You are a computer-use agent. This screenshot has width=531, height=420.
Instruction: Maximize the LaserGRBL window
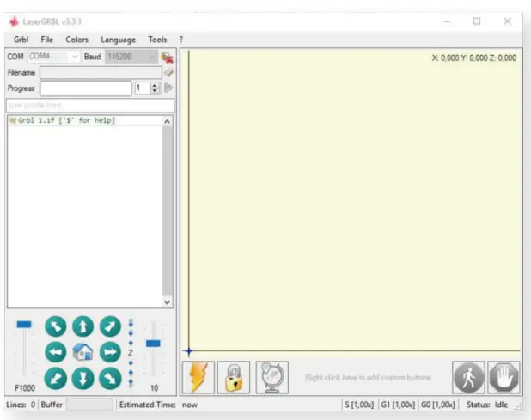point(477,21)
